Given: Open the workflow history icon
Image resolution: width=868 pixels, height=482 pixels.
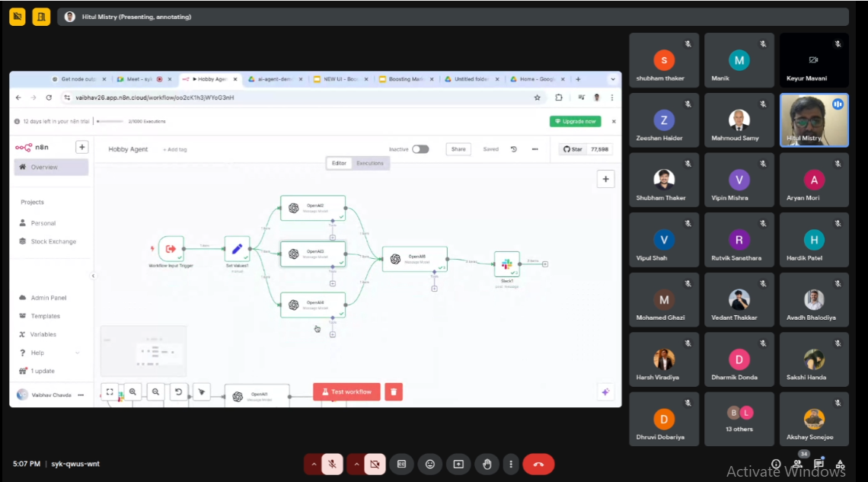Looking at the screenshot, I should [x=514, y=149].
